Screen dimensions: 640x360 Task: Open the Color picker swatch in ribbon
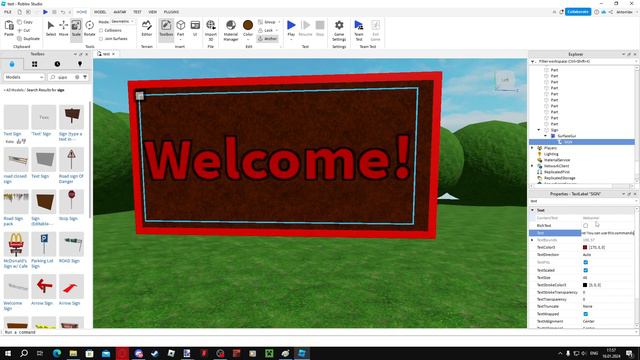click(x=248, y=25)
